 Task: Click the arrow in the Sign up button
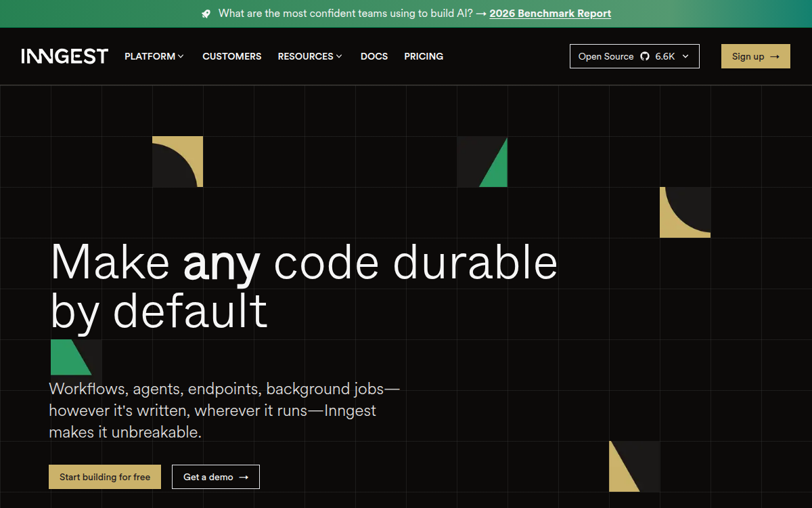(x=775, y=56)
